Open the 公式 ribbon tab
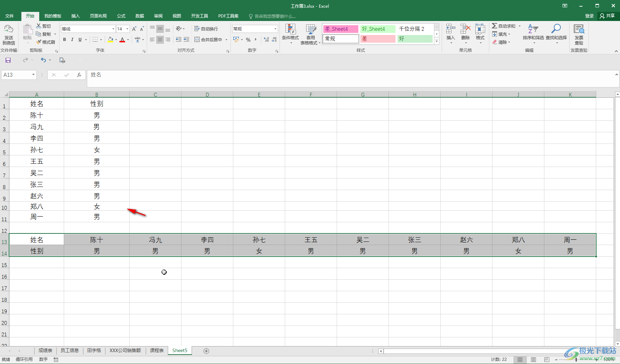The width and height of the screenshot is (620, 364). (121, 16)
